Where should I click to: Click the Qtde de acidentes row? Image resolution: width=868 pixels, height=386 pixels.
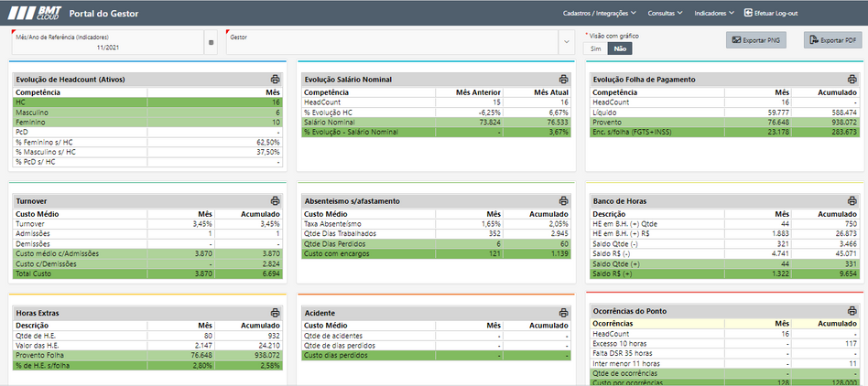[436, 336]
